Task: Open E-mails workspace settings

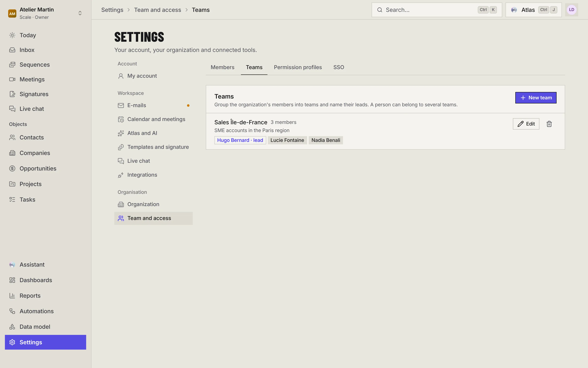Action: click(153, 105)
